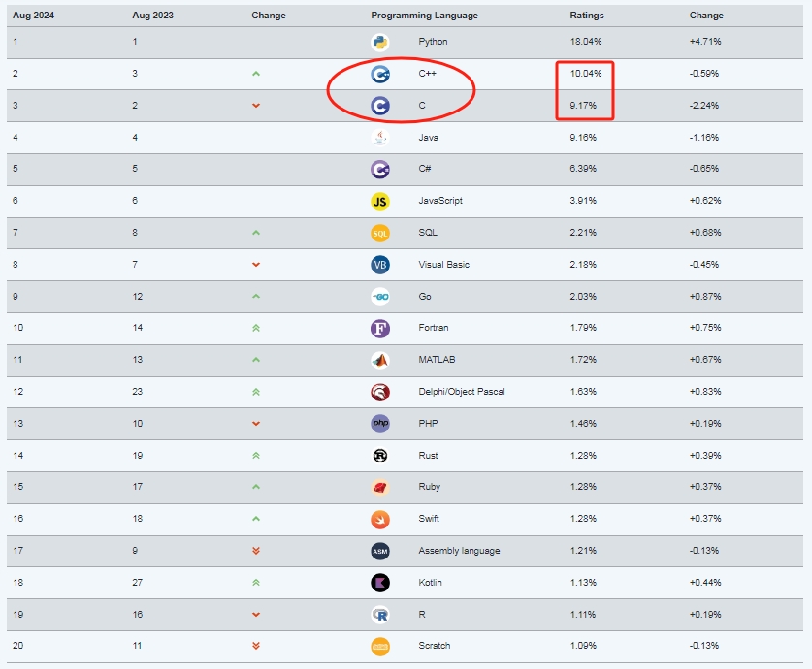
Task: Click the Rust gear logo icon
Action: [380, 456]
